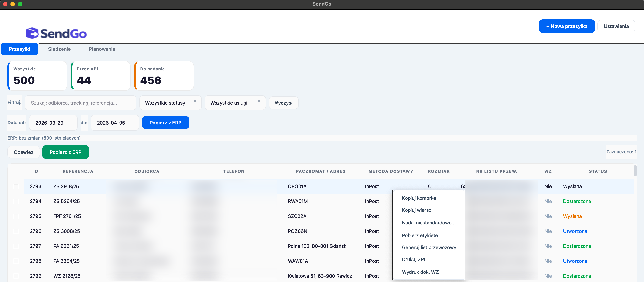Click reference FPF 2761/25
The width and height of the screenshot is (644, 282).
coord(67,216)
